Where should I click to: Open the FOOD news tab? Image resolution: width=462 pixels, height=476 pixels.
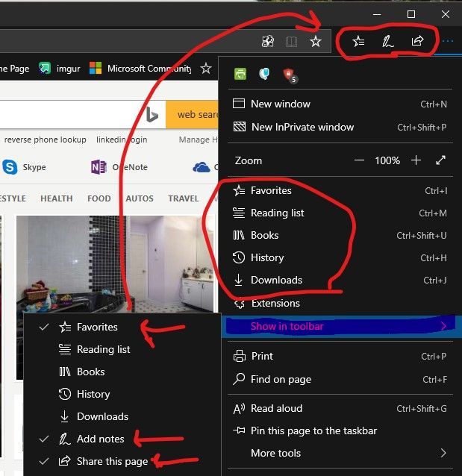click(x=99, y=198)
